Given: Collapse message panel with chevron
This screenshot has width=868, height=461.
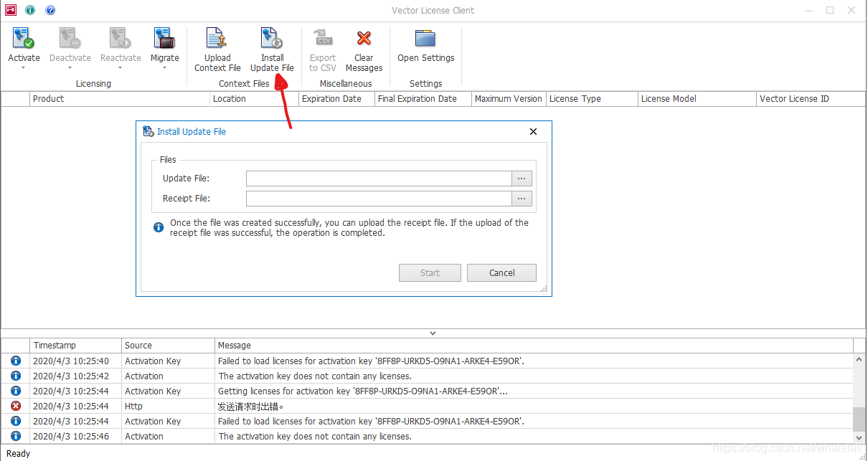Looking at the screenshot, I should click(433, 333).
